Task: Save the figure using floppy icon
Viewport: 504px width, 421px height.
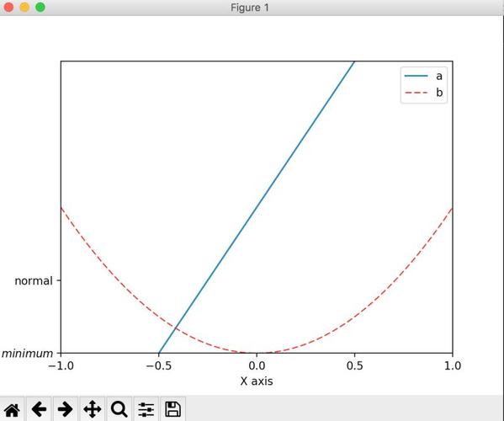Action: tap(173, 410)
